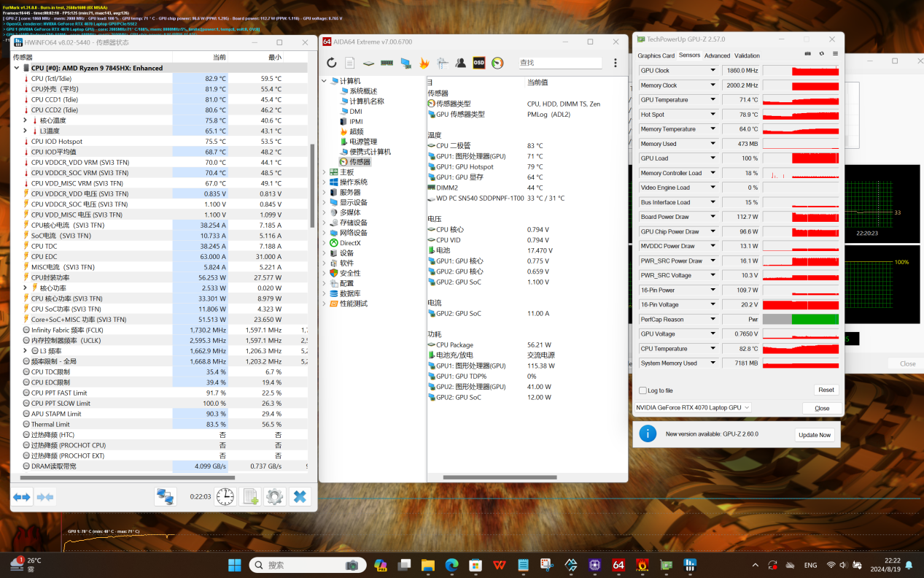This screenshot has height=578, width=924.
Task: Launch the AIDA64 flame stability test icon
Action: click(x=424, y=63)
